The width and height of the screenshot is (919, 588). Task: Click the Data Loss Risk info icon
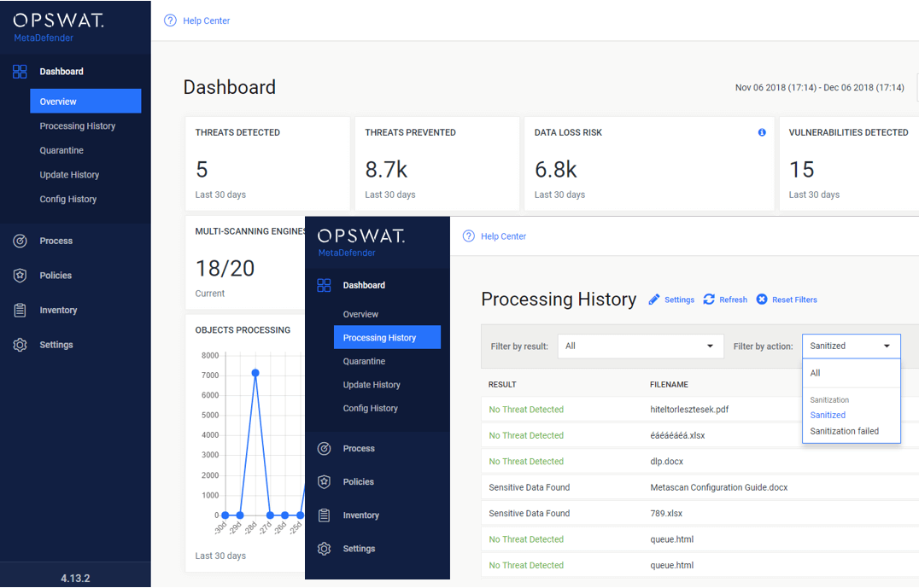pos(761,132)
